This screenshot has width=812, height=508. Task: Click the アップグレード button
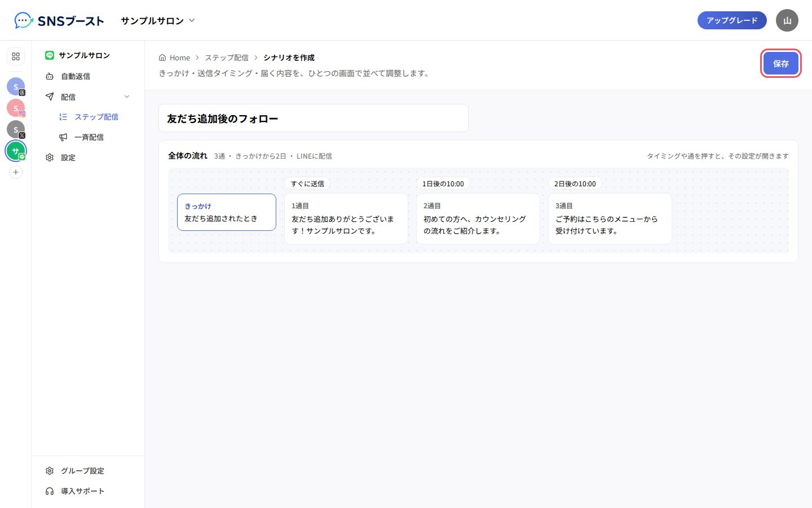(x=732, y=20)
